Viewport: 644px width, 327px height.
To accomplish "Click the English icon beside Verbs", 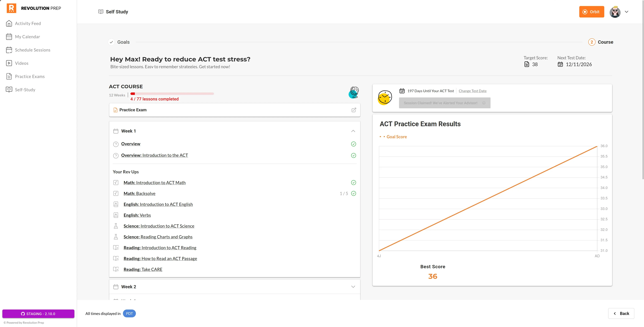I will pyautogui.click(x=116, y=215).
